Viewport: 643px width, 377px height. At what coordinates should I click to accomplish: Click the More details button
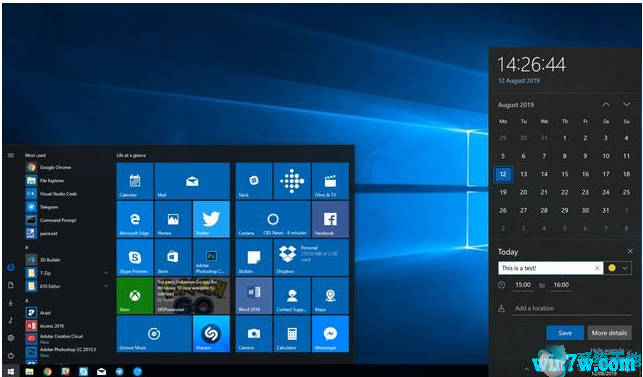pyautogui.click(x=609, y=333)
